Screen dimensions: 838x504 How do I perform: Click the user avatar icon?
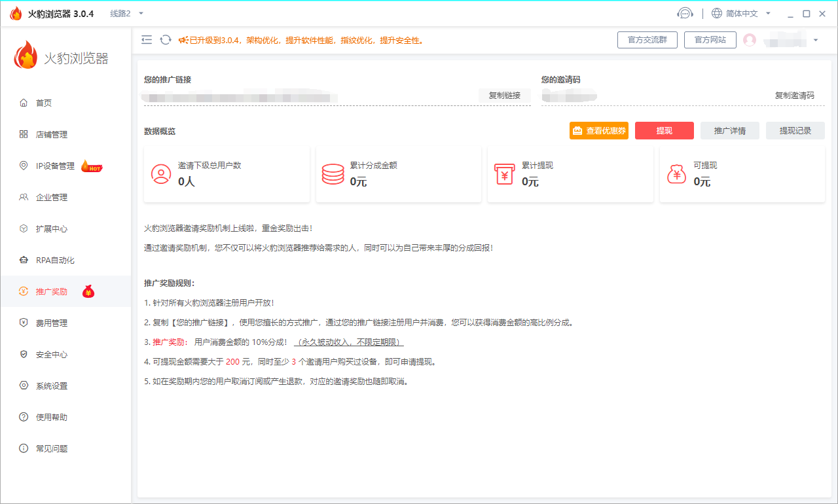750,40
